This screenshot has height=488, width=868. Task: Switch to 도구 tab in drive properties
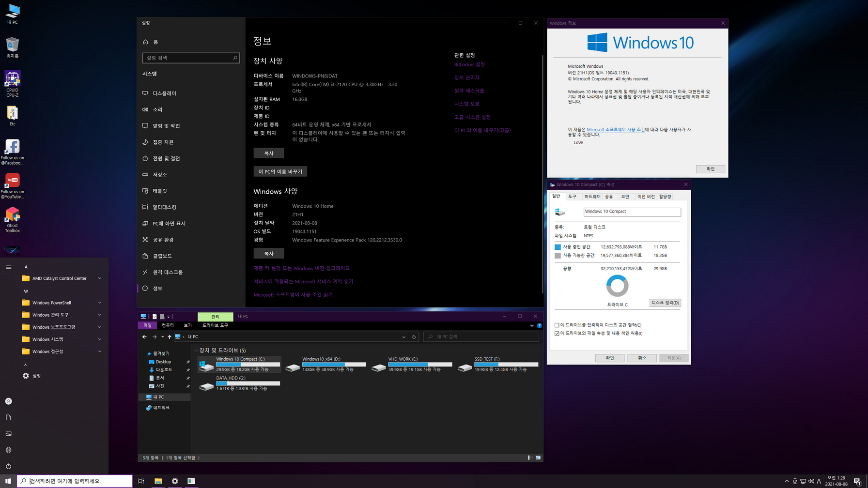[573, 197]
